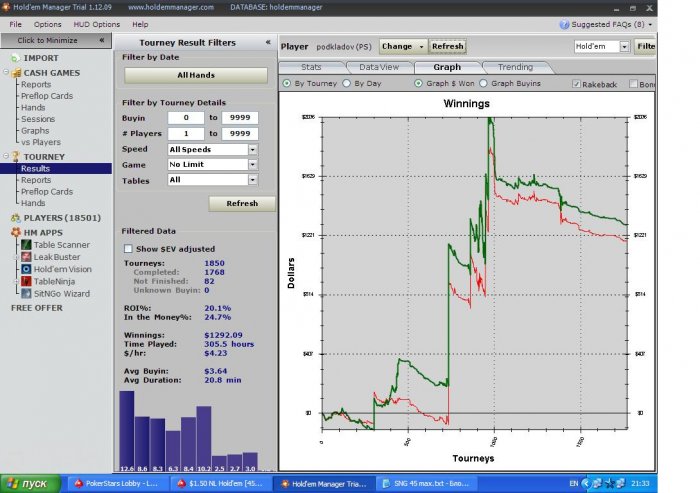Select Graph Buyins radio button
This screenshot has width=700, height=493.
point(483,83)
